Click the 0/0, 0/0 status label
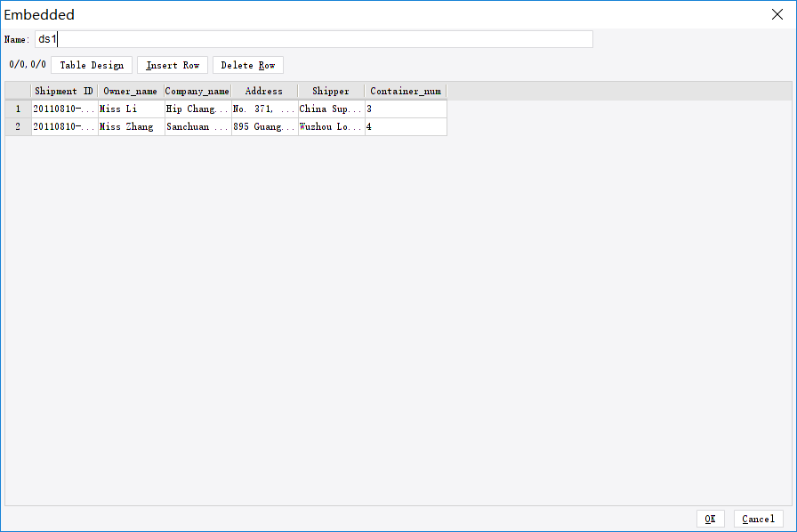The image size is (797, 532). (26, 64)
